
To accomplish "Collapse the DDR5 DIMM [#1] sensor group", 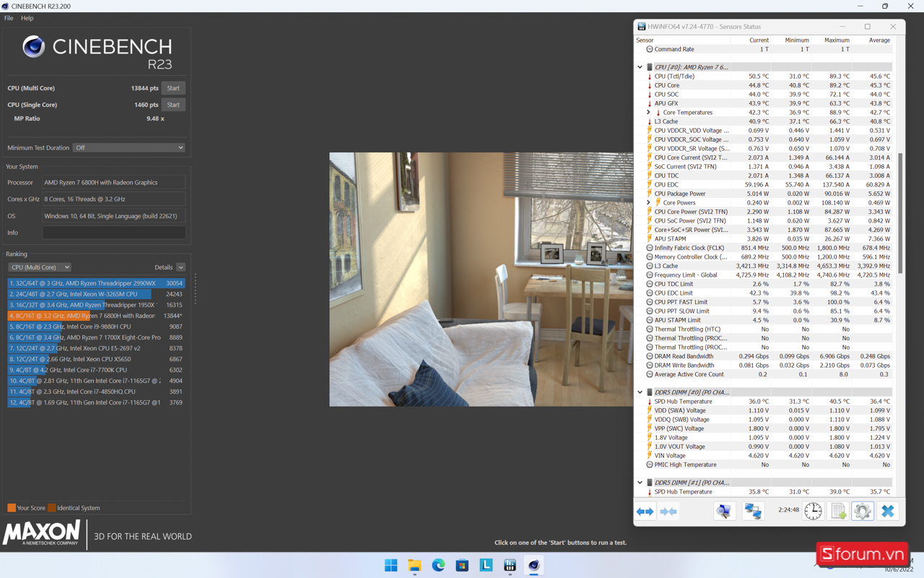I will tap(640, 483).
